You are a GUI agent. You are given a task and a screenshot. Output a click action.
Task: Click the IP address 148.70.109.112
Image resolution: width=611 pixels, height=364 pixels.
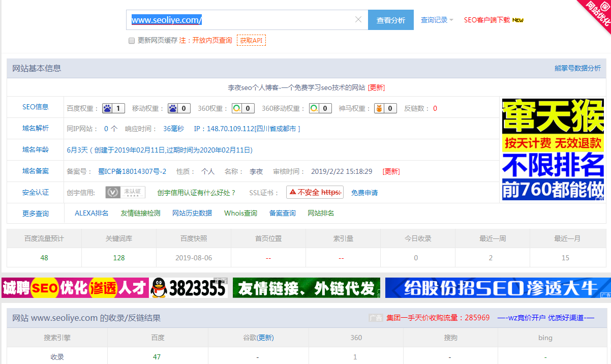[230, 129]
